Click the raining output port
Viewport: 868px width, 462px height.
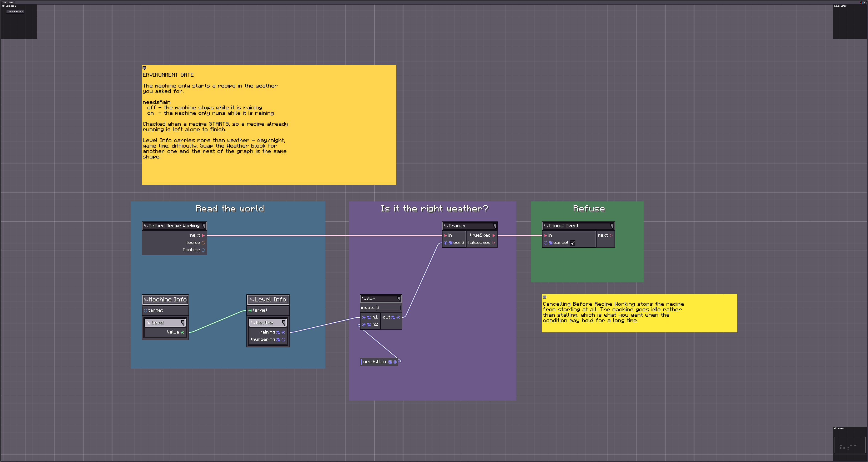[x=283, y=332]
